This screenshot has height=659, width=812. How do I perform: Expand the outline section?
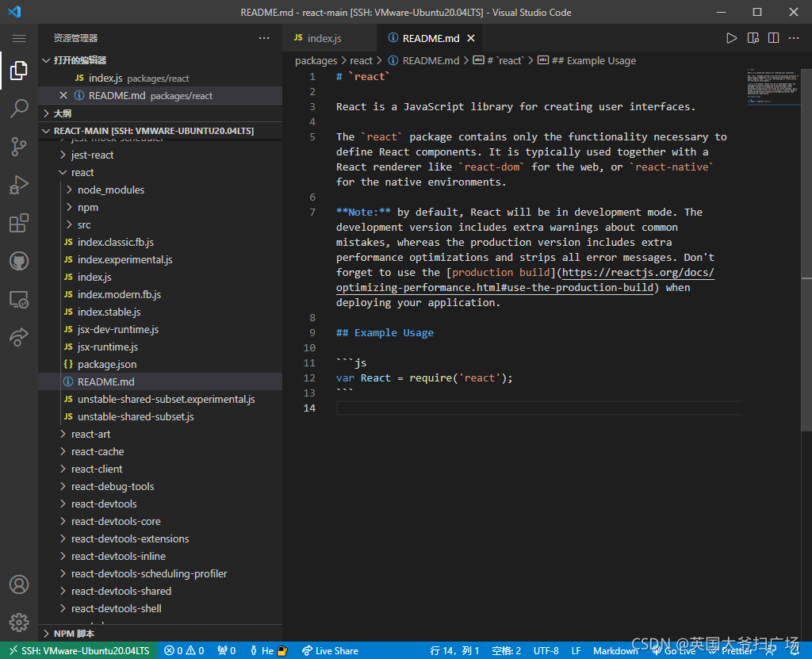point(160,113)
